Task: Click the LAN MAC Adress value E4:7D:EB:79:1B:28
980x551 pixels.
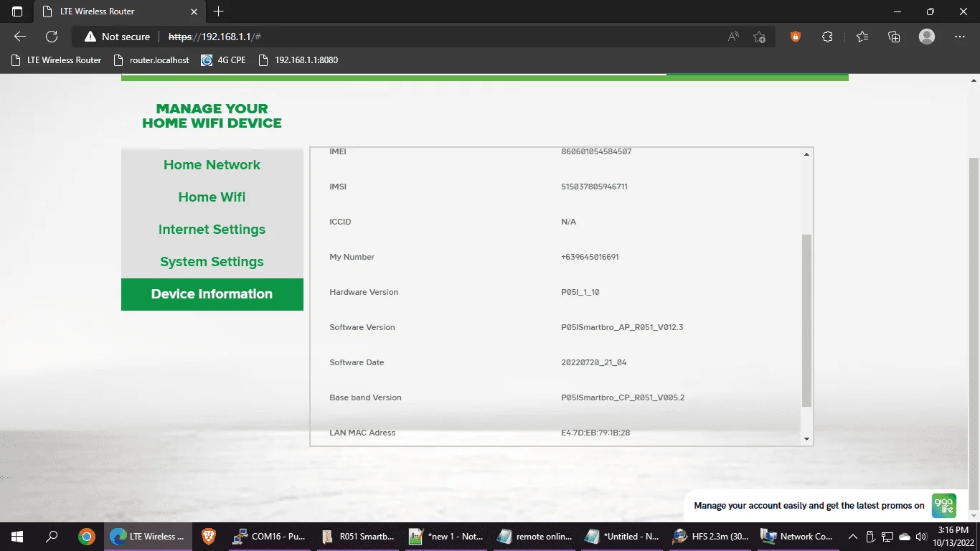Action: (595, 433)
